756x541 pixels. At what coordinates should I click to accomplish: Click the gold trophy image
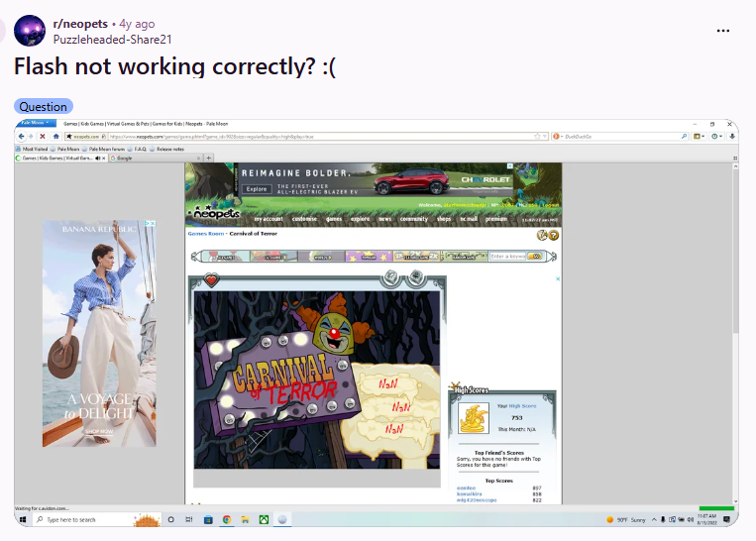point(474,417)
